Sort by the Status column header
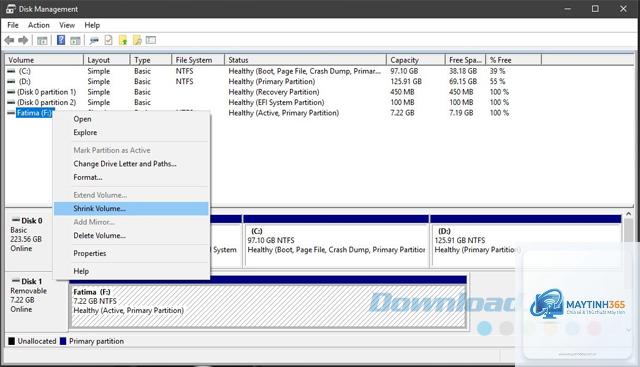This screenshot has width=640, height=367. click(x=306, y=60)
